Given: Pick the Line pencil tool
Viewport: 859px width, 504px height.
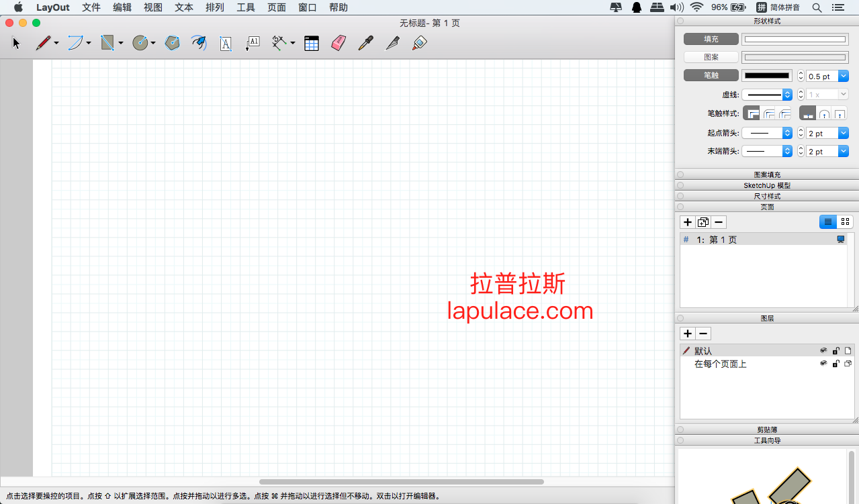Looking at the screenshot, I should pos(43,44).
